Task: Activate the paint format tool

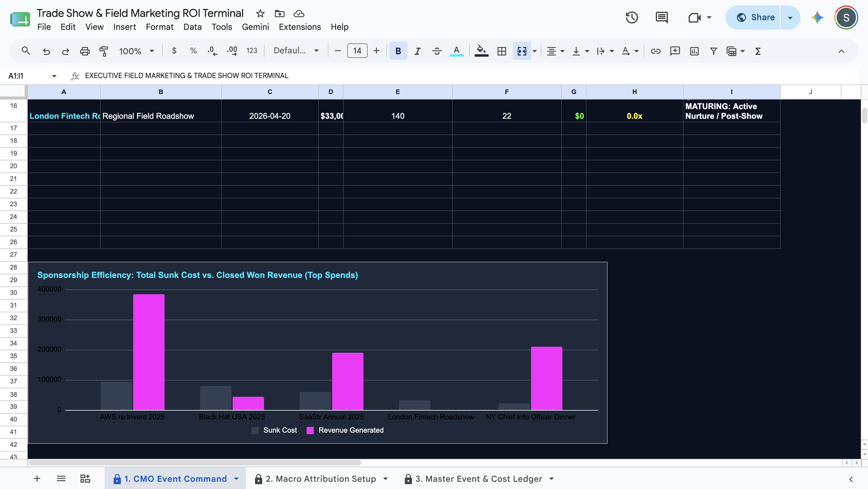Action: pyautogui.click(x=104, y=51)
